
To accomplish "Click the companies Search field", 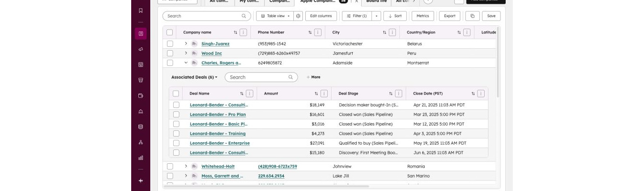I will 207,16.
